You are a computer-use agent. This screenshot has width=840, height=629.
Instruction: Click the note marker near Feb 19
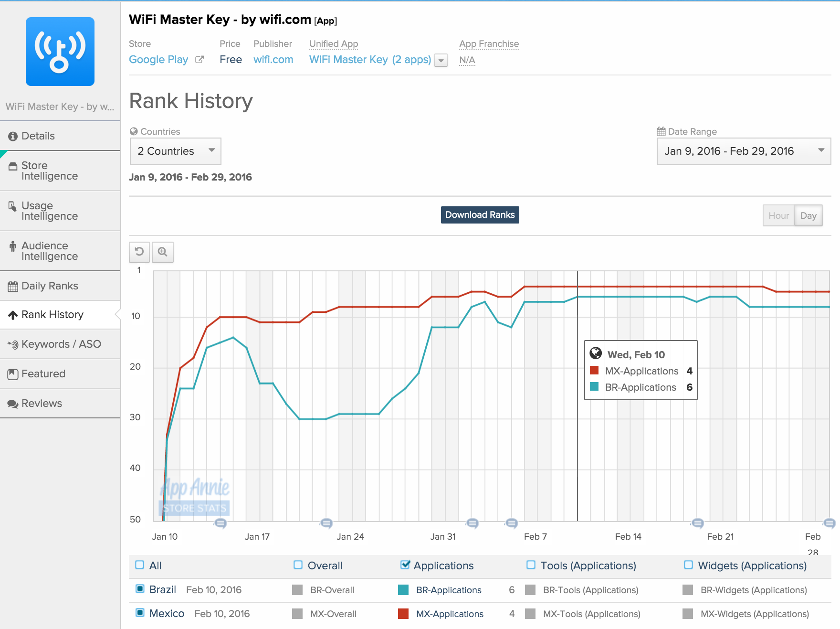click(x=697, y=523)
